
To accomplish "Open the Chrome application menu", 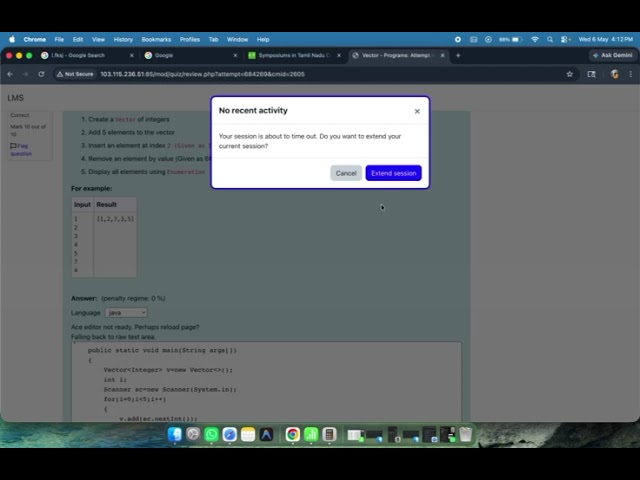I will pos(35,40).
